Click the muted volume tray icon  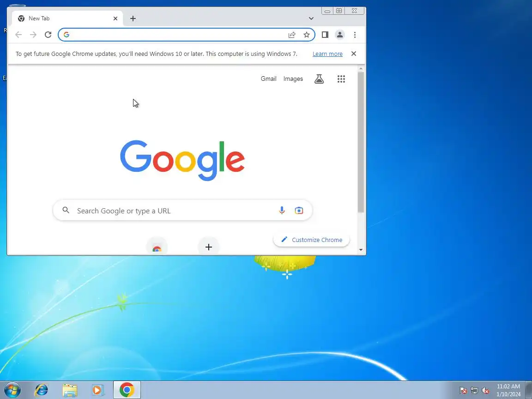(485, 391)
